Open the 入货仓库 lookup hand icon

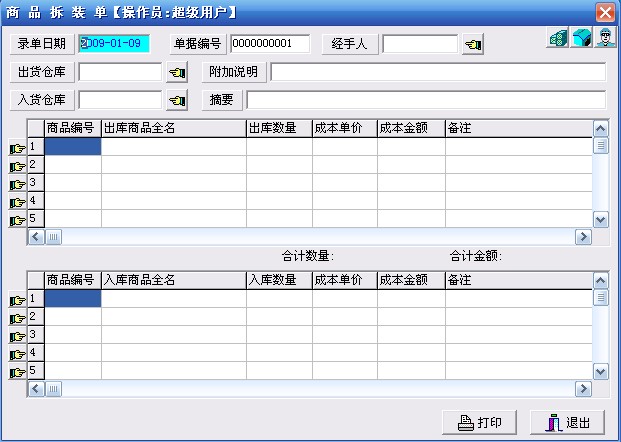pos(177,100)
